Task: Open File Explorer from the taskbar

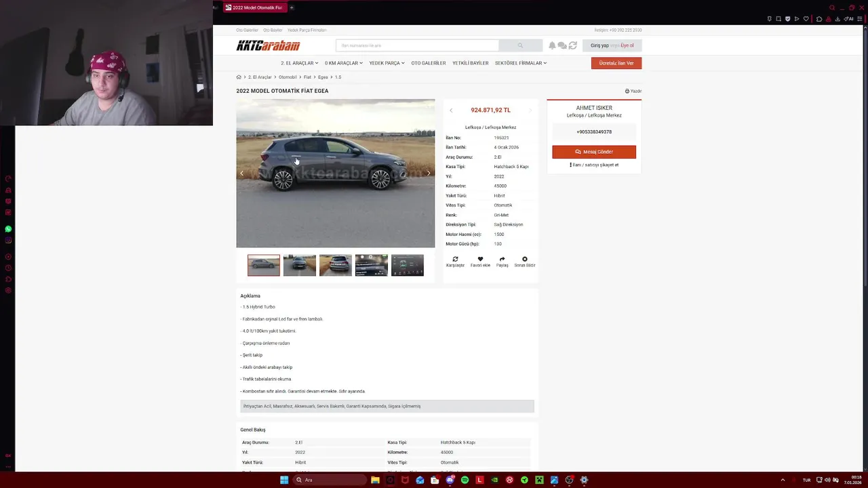Action: pos(375,480)
